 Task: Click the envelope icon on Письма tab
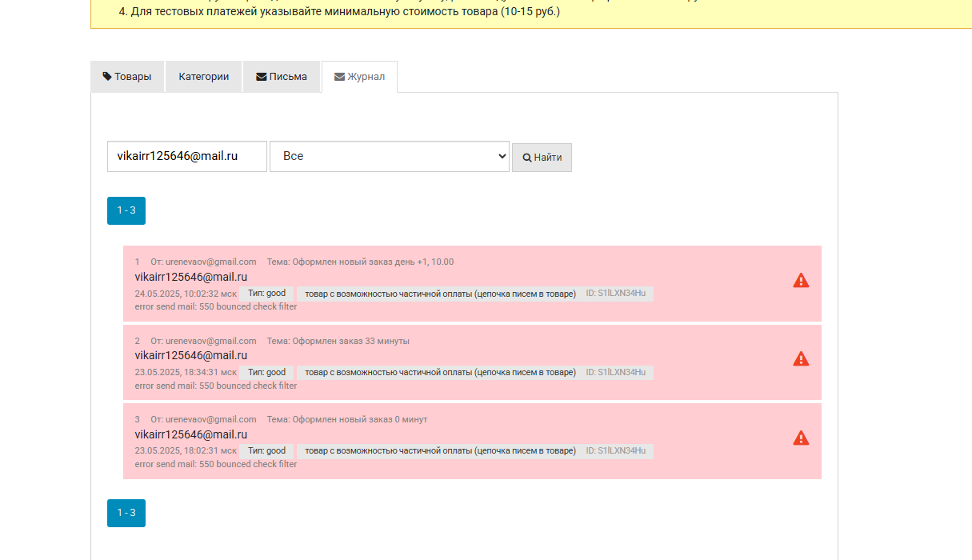point(261,77)
